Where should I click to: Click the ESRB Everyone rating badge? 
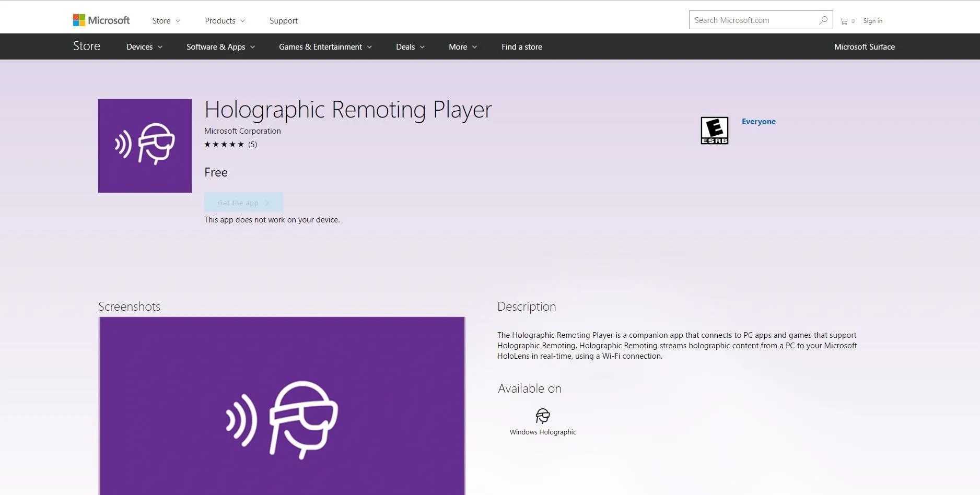coord(714,131)
